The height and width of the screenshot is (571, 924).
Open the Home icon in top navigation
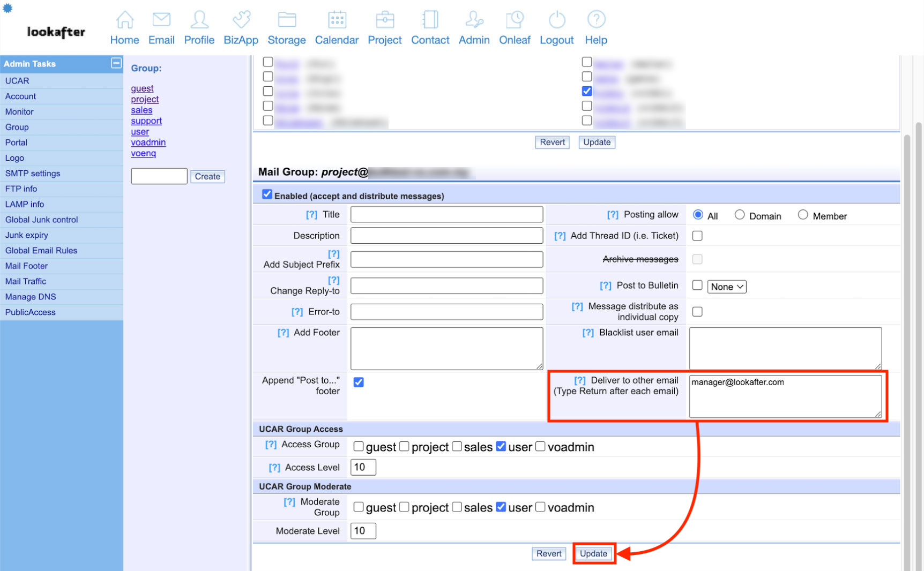[124, 20]
